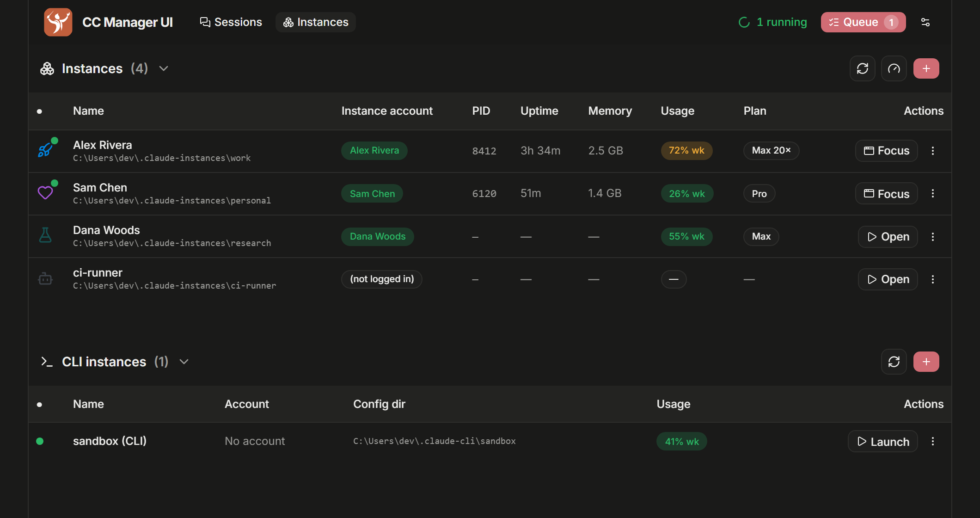Viewport: 980px width, 518px height.
Task: Click the PID value 8412
Action: click(x=484, y=151)
